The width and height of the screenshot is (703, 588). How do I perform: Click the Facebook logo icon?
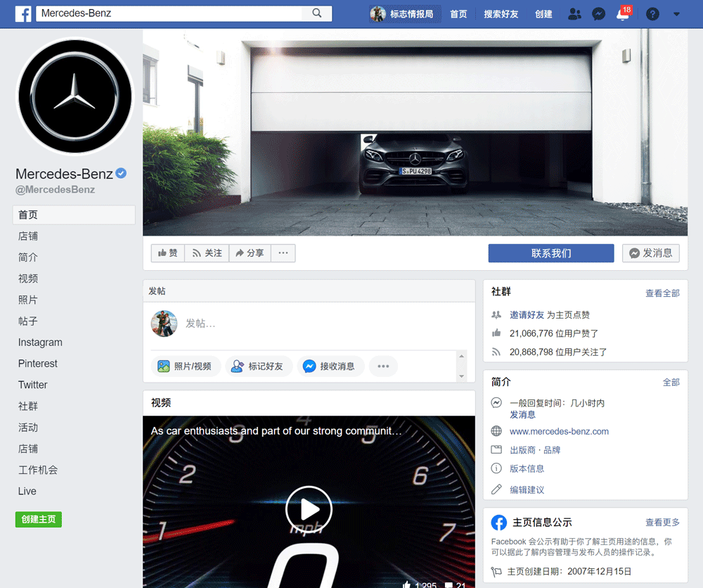23,14
